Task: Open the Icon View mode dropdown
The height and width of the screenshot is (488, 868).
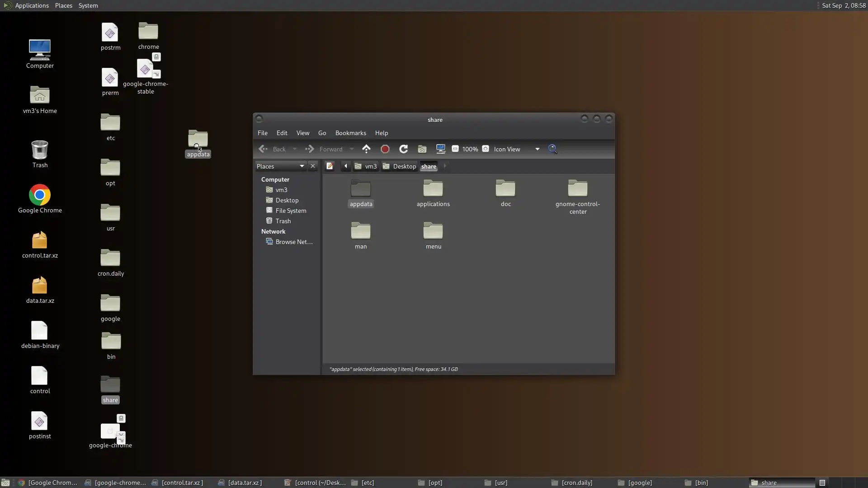Action: pos(537,149)
